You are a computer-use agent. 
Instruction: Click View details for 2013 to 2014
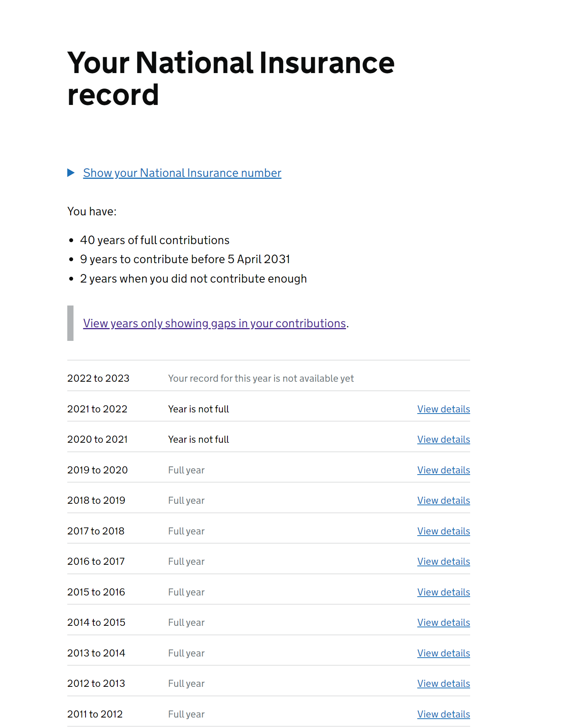[x=443, y=653]
